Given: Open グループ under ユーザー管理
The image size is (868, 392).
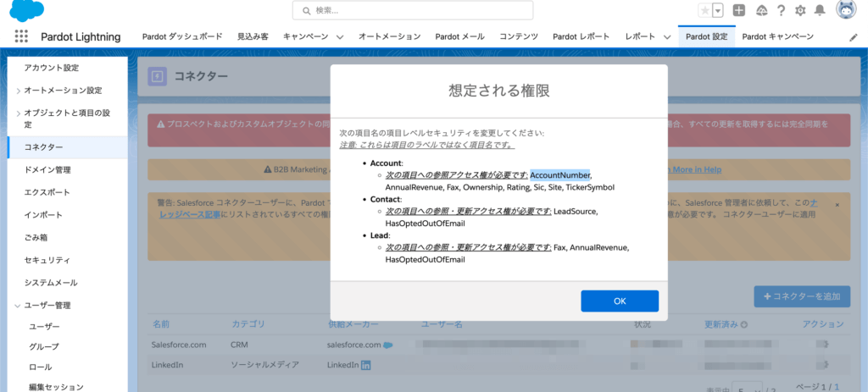Looking at the screenshot, I should click(44, 346).
